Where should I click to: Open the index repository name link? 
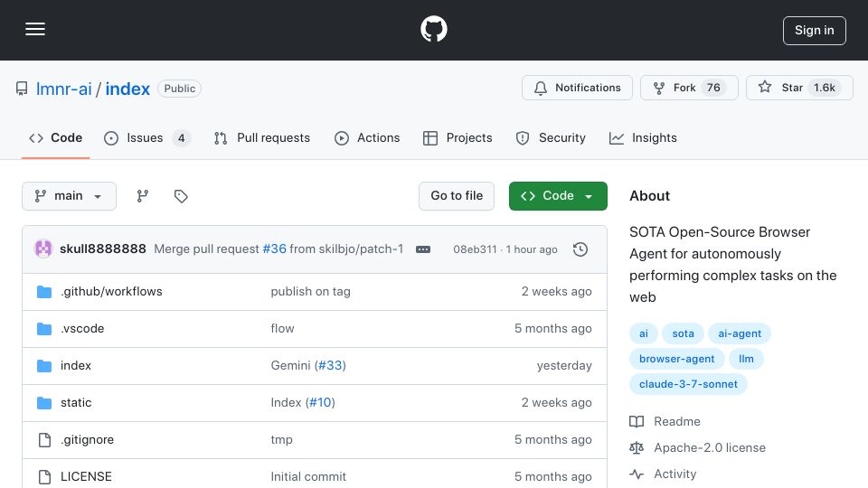click(x=127, y=89)
